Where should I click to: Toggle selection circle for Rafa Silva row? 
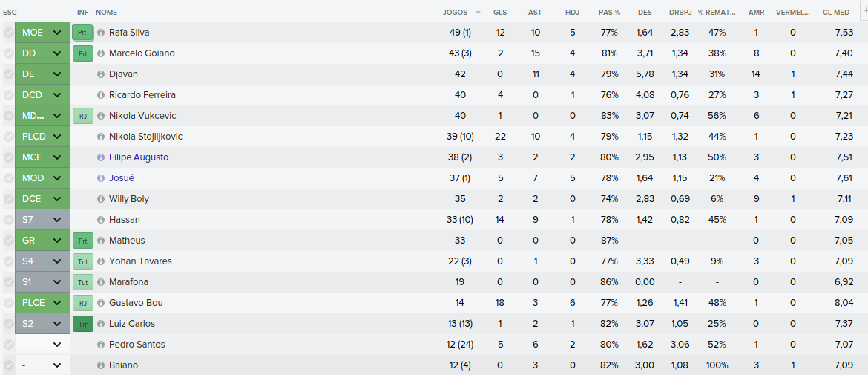8,33
